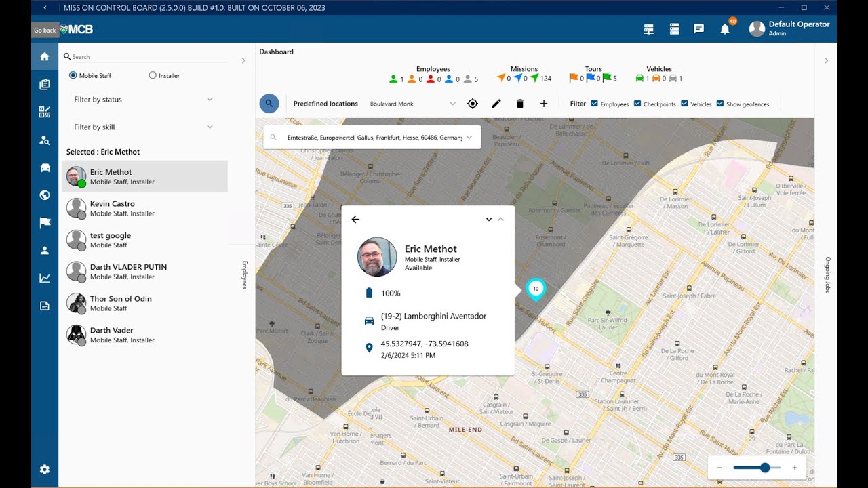
Task: Select Eric Methot in employee list
Action: pyautogui.click(x=145, y=176)
